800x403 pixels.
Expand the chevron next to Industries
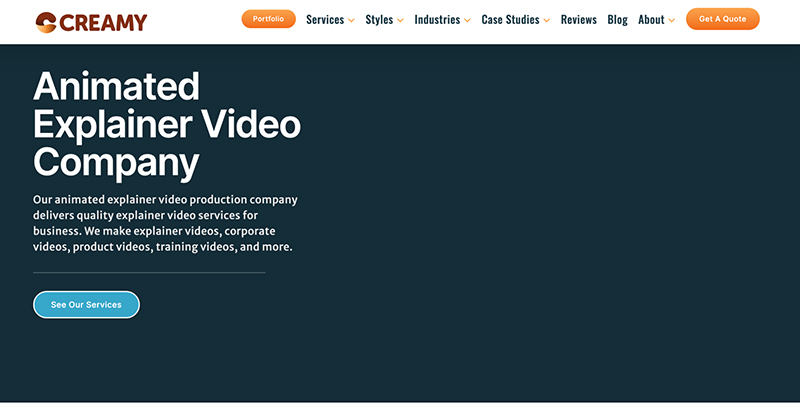467,21
